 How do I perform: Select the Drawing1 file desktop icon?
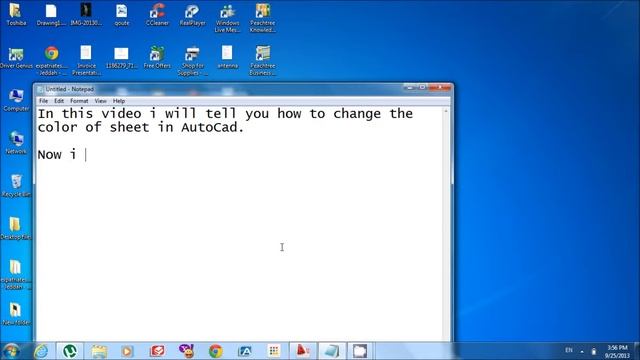coord(51,15)
